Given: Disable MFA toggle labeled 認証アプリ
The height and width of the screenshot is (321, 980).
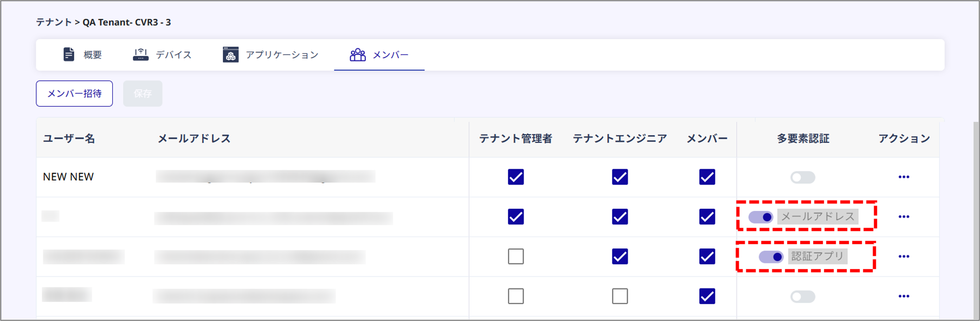Looking at the screenshot, I should tap(771, 256).
